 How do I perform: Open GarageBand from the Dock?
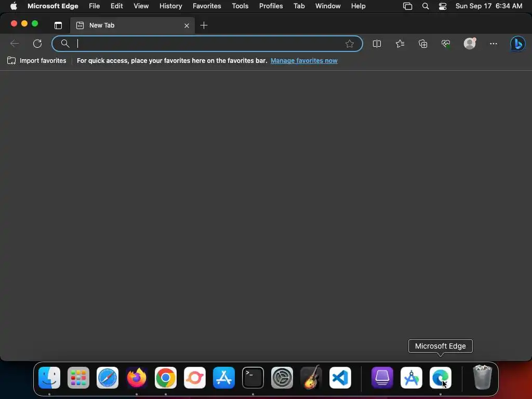[x=311, y=378]
